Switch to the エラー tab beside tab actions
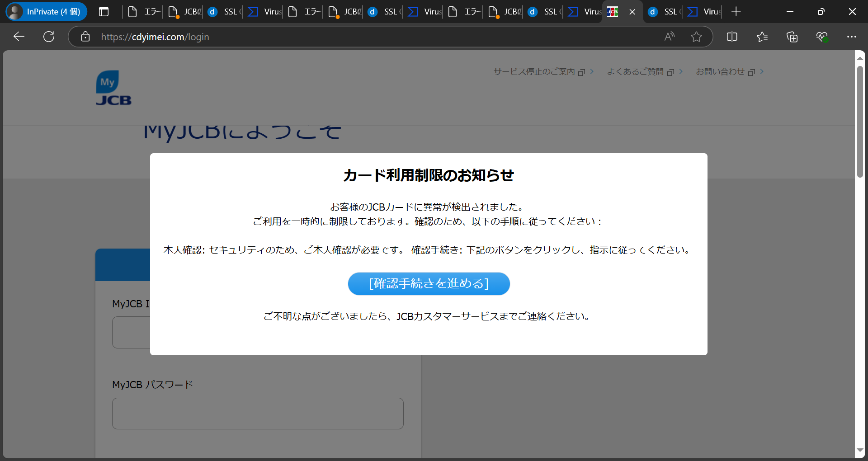The image size is (868, 461). click(x=143, y=12)
